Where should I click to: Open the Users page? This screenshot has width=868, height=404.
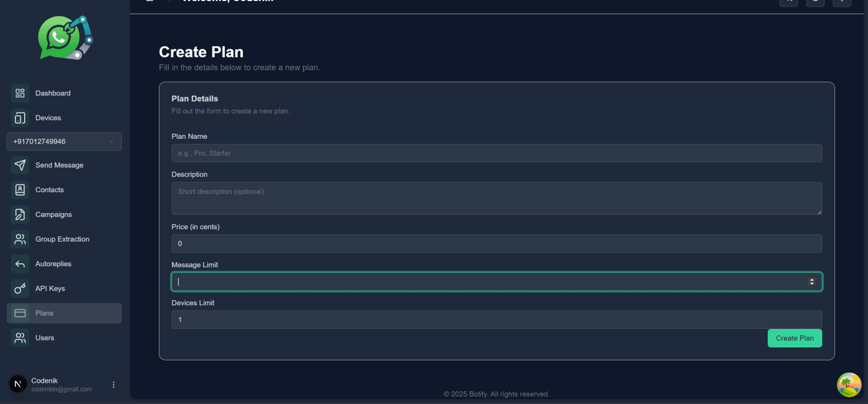[64, 338]
